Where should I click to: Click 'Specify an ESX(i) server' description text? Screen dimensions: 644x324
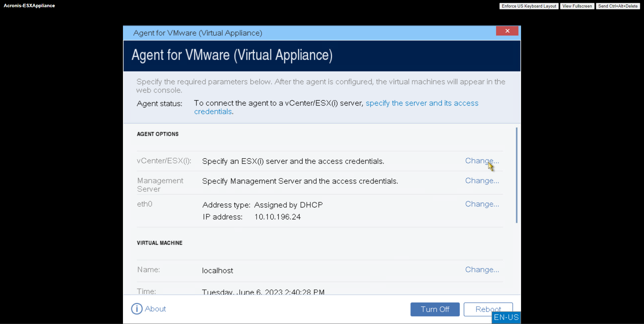point(293,161)
